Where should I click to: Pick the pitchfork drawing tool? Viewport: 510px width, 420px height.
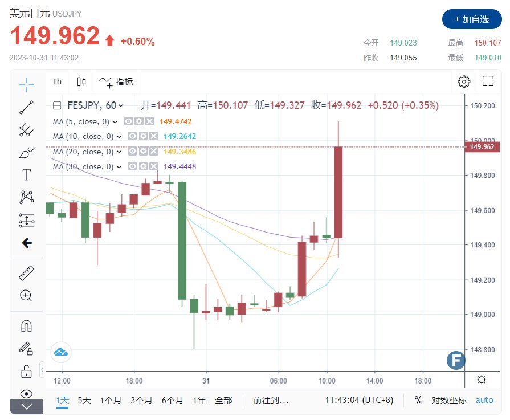tap(27, 130)
